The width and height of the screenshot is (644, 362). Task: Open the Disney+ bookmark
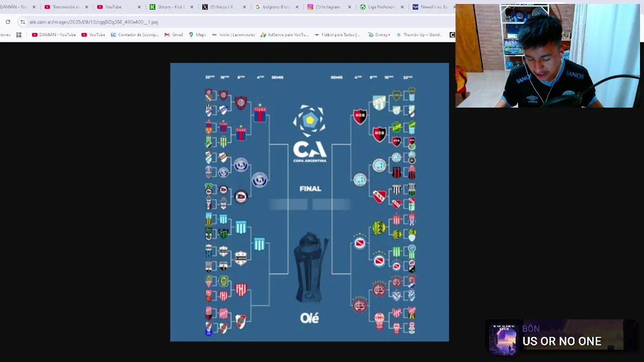click(379, 35)
